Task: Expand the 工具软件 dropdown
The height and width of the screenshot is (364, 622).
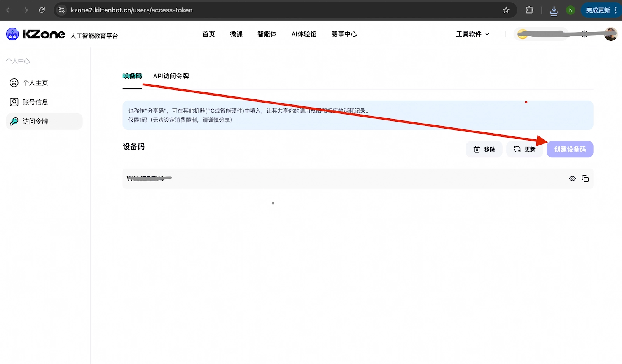Action: (x=472, y=34)
